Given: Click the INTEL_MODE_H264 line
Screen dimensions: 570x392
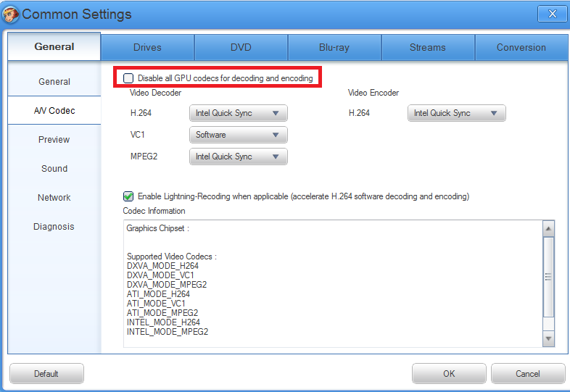Looking at the screenshot, I should [x=163, y=322].
